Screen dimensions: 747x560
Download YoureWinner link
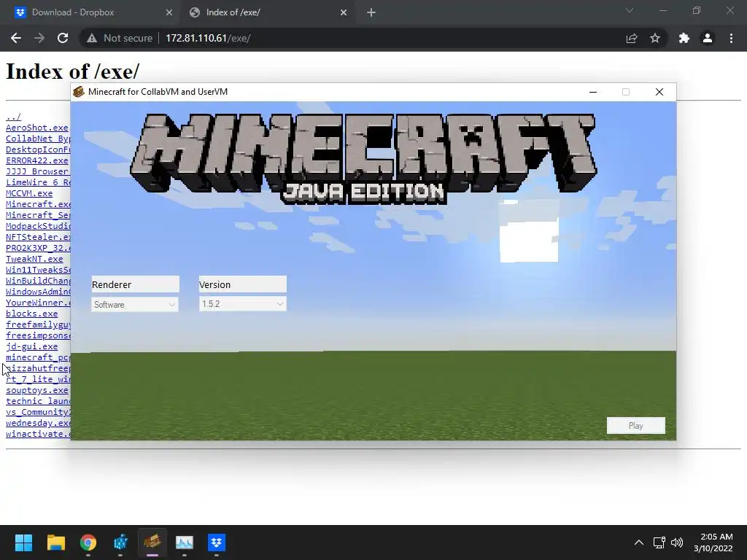click(x=38, y=303)
